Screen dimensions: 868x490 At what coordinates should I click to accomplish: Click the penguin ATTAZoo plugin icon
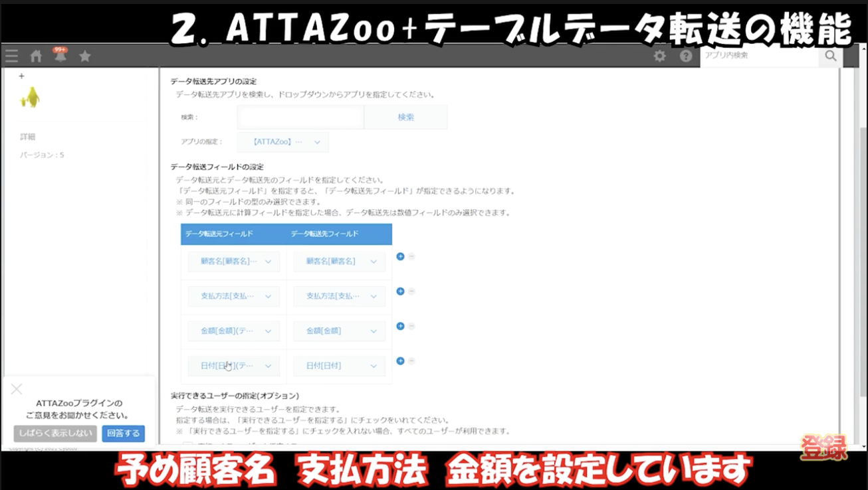click(x=29, y=97)
